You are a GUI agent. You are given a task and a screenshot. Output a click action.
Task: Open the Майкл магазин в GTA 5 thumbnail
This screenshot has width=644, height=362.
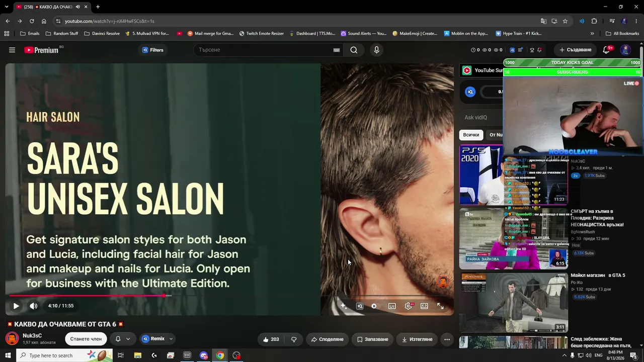514,303
